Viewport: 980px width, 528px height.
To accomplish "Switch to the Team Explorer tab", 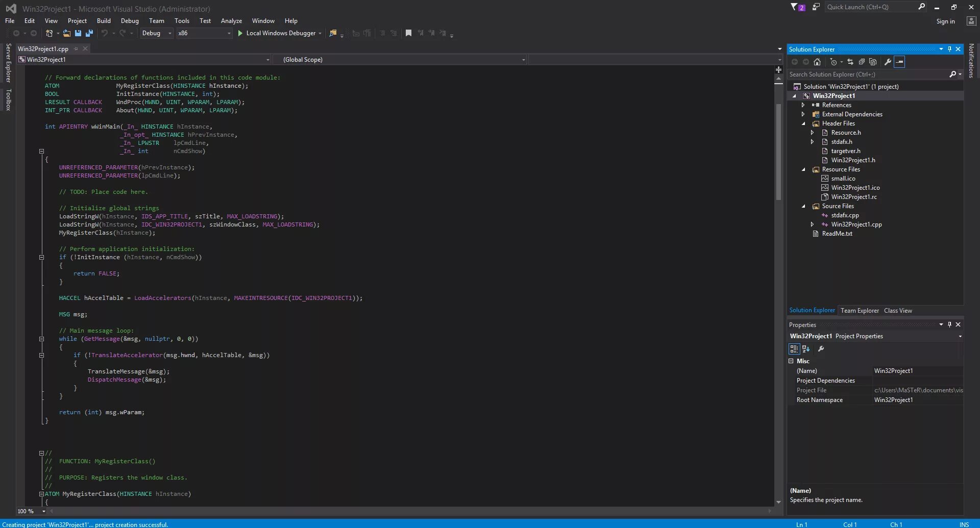I will [860, 310].
